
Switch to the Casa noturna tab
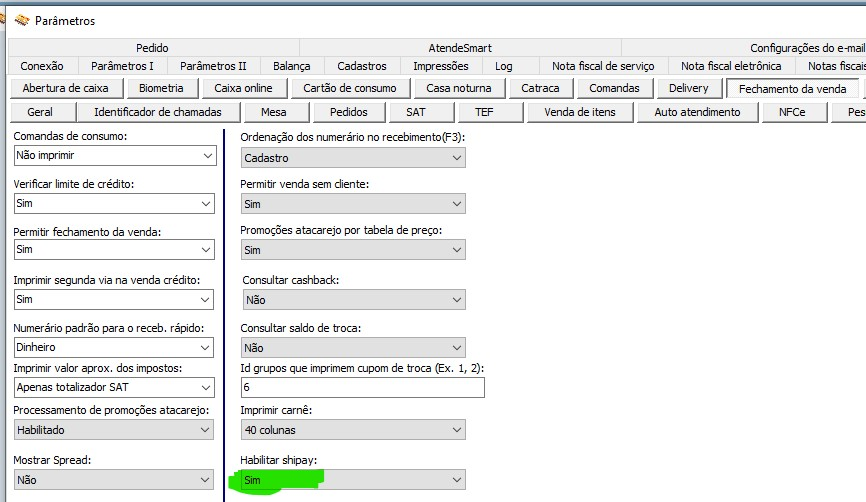[x=458, y=88]
